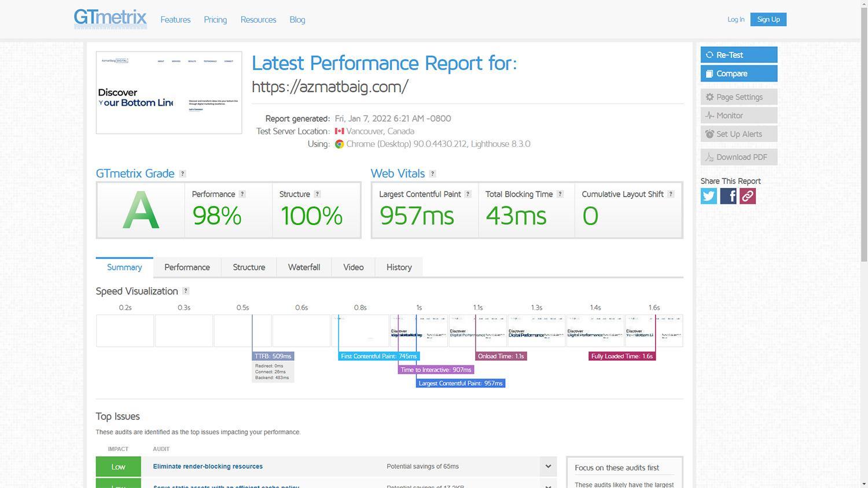Click the Re-Test button

739,55
